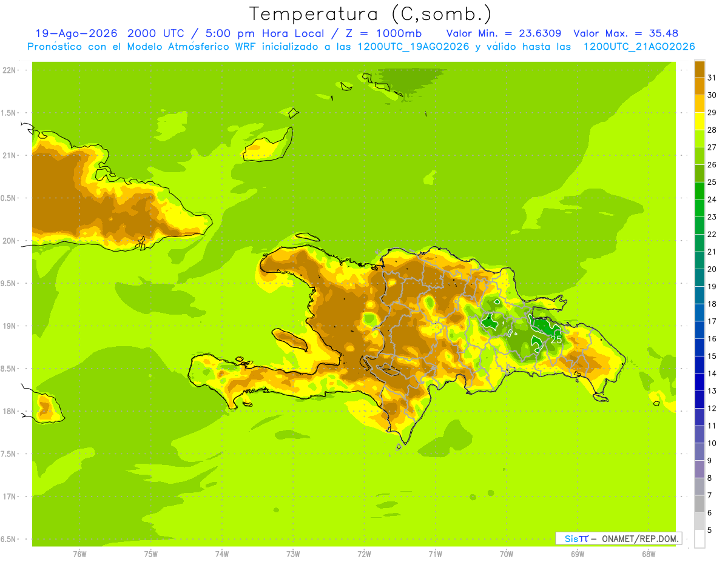This screenshot has width=728, height=562.
Task: Click the '75W' longitude axis label
Action: tap(151, 554)
